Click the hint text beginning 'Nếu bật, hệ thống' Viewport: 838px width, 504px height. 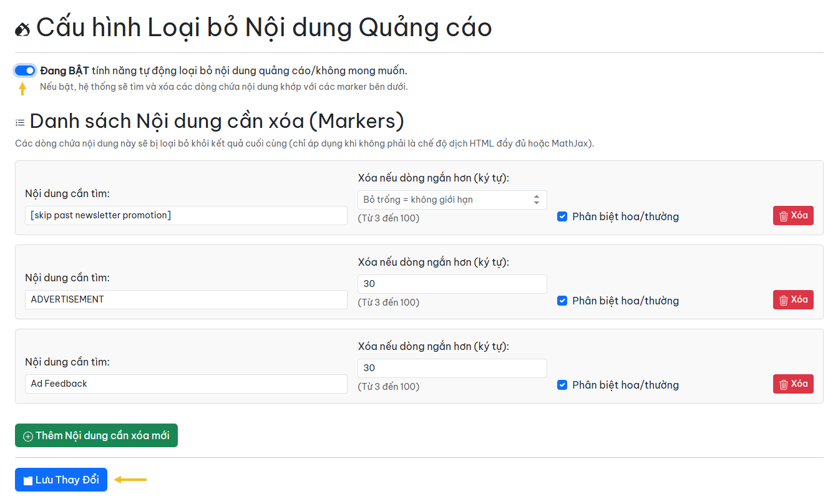tap(224, 87)
